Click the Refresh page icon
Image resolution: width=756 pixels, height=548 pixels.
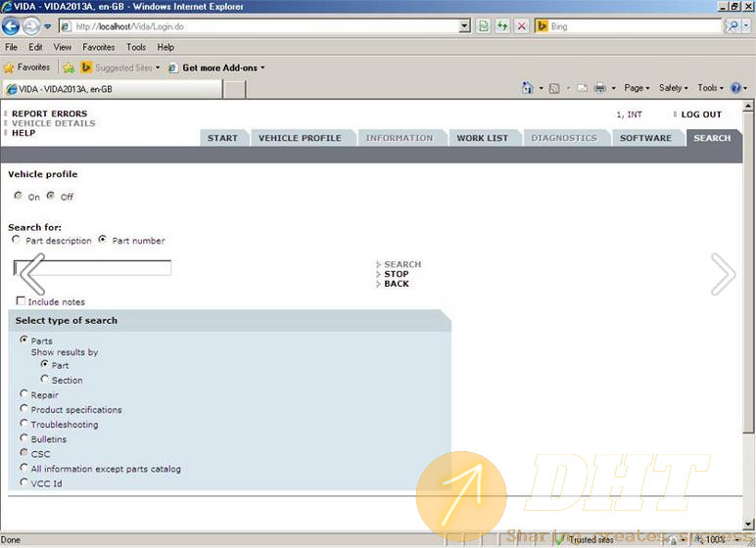[x=502, y=26]
